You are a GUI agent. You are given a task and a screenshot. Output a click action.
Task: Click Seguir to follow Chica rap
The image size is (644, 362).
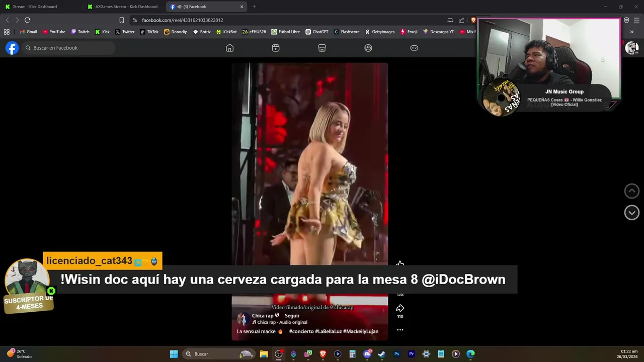click(x=292, y=316)
